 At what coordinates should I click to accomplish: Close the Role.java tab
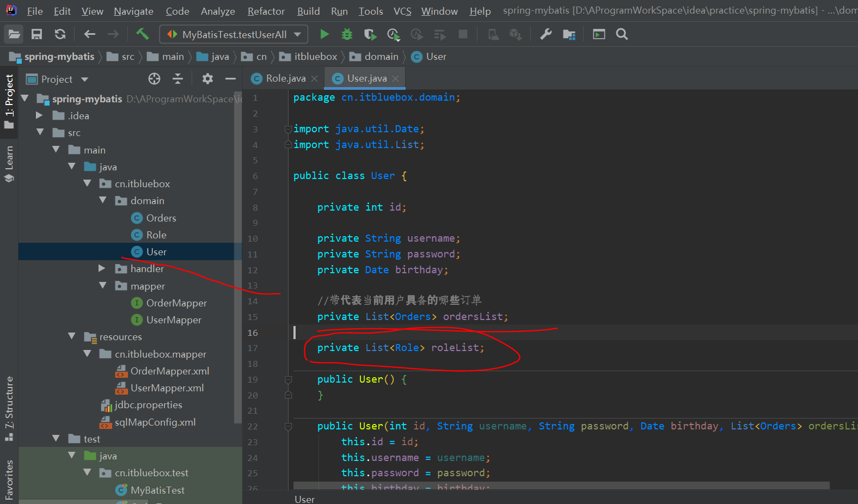pos(314,79)
